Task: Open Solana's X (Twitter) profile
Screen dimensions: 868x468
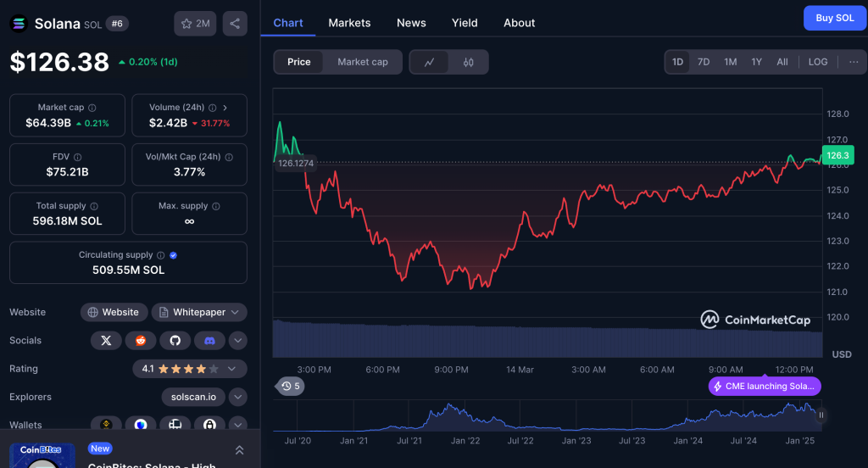Action: [106, 341]
